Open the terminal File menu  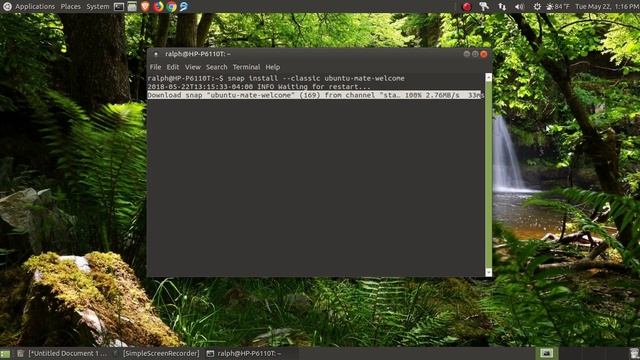click(155, 67)
